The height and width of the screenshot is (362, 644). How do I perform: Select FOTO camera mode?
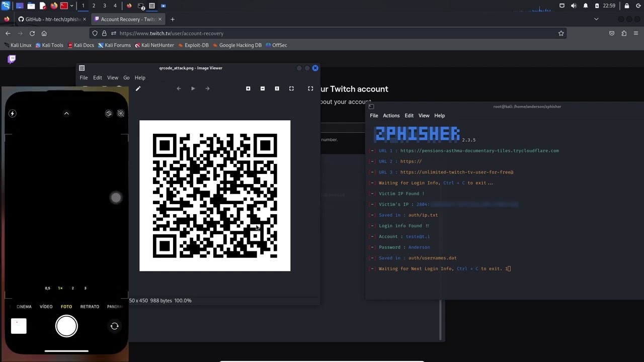pos(66,307)
